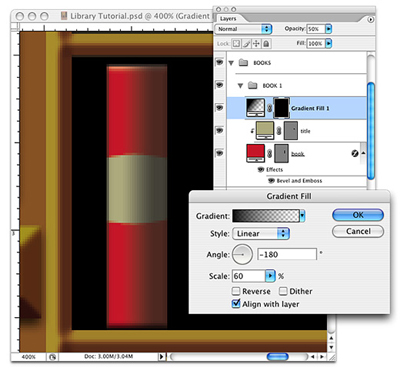The image size is (400, 378).
Task: Open blend mode Normal dropdown
Action: (x=243, y=29)
